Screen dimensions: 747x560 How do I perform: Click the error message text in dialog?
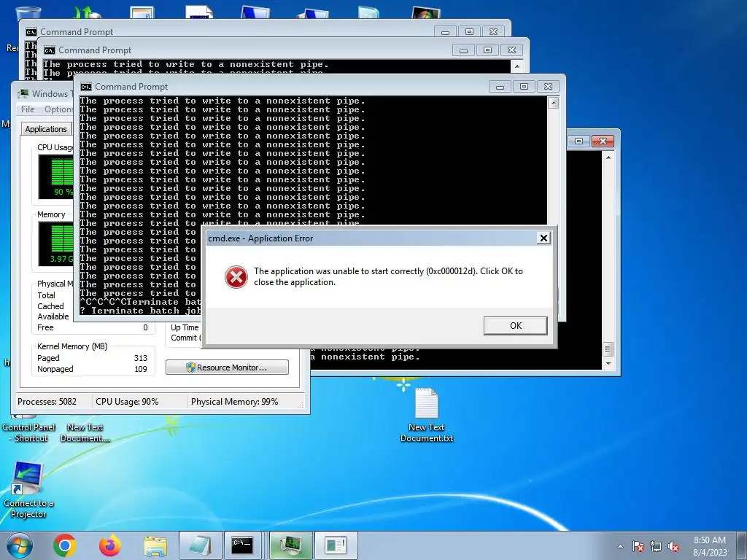(x=388, y=276)
